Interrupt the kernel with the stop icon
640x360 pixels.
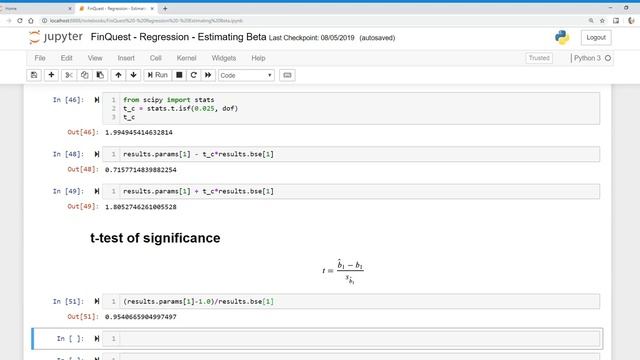[x=179, y=75]
